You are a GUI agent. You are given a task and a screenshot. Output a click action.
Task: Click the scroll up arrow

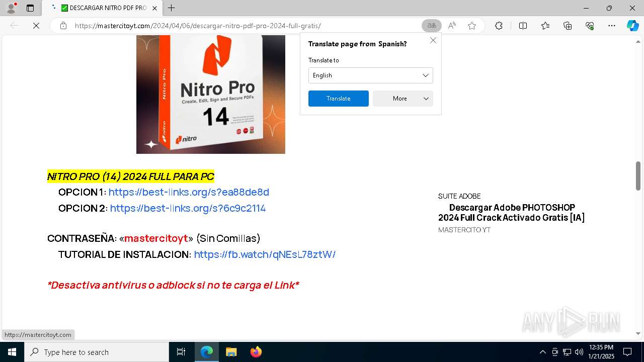pyautogui.click(x=638, y=41)
